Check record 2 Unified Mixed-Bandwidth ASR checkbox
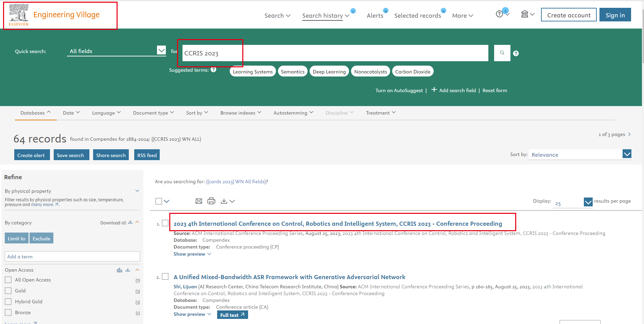The width and height of the screenshot is (644, 324). pos(165,276)
